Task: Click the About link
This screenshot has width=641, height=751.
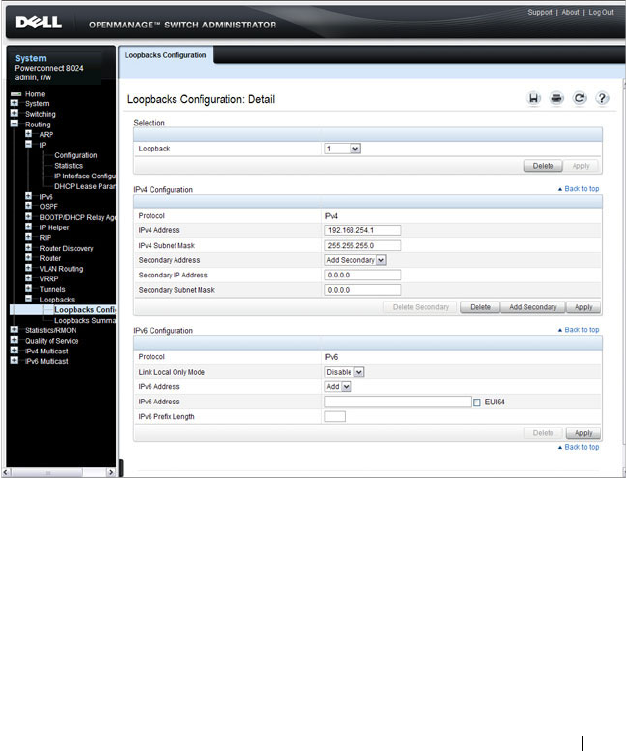Action: click(x=570, y=12)
